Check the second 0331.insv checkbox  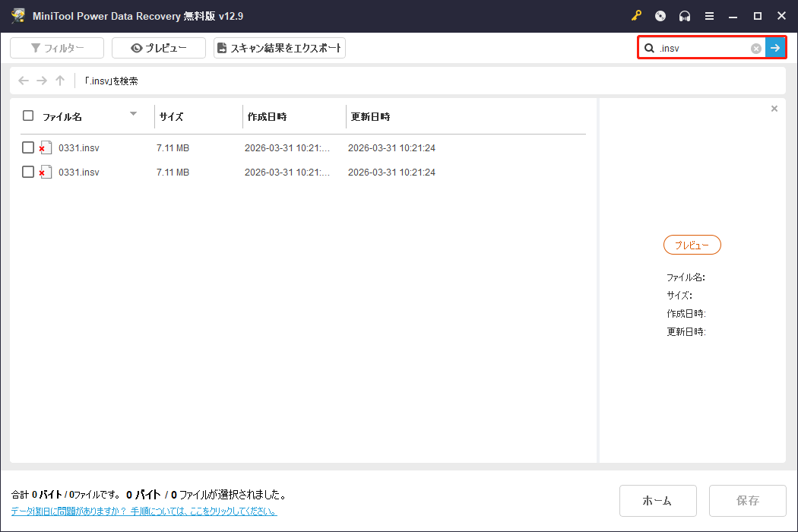click(x=28, y=172)
